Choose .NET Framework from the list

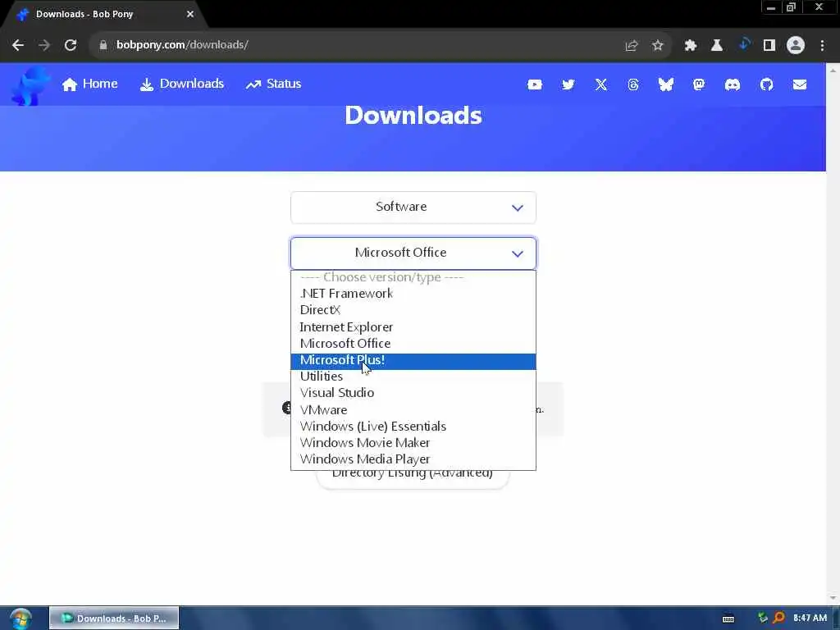413,294
